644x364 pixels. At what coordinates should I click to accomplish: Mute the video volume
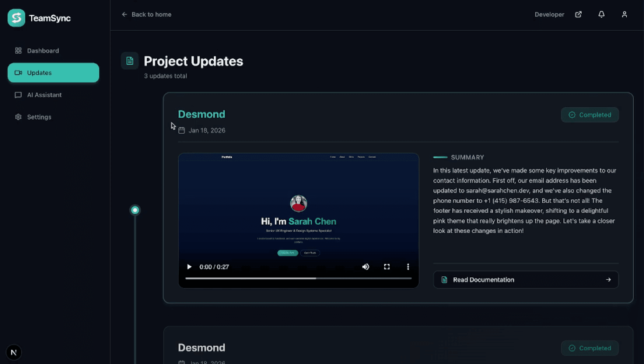tap(365, 267)
